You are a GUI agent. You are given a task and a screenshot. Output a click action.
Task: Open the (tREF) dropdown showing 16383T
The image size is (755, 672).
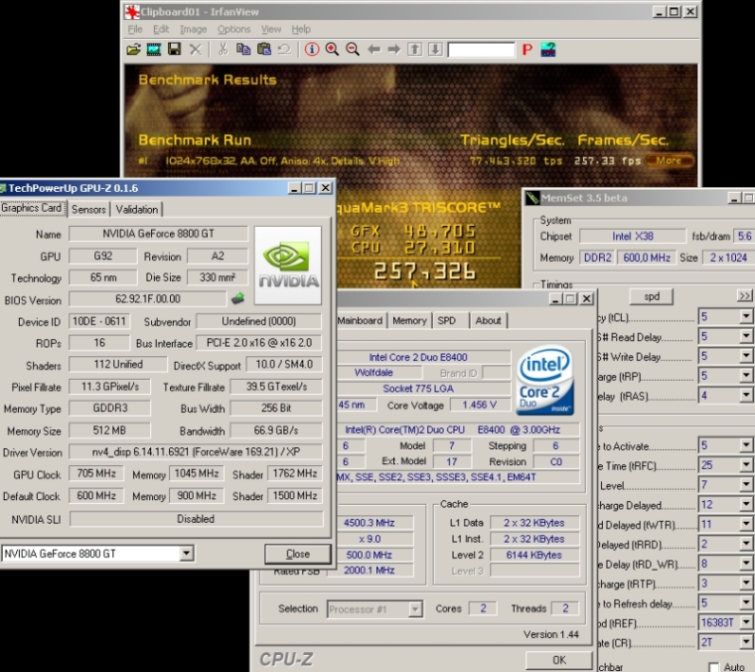click(746, 622)
